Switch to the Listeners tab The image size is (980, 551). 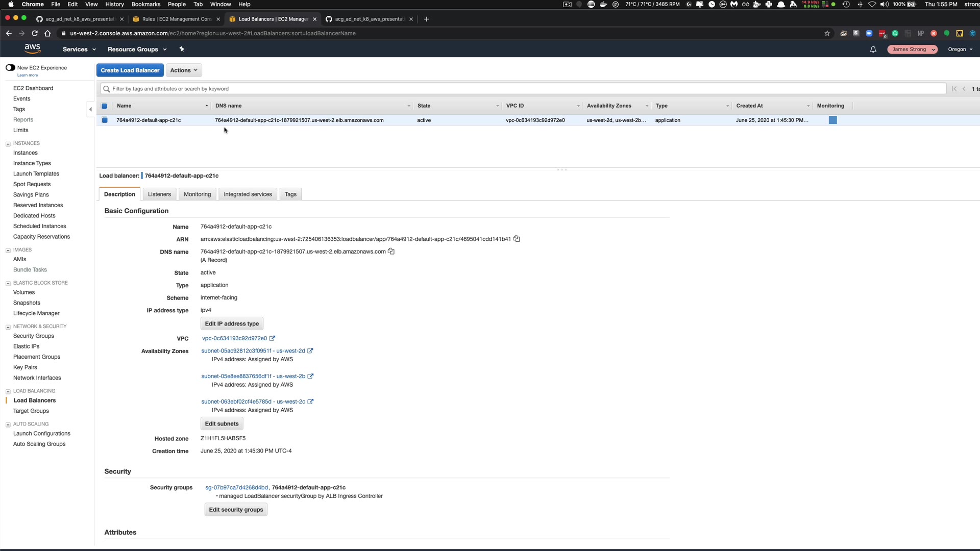[x=159, y=194]
